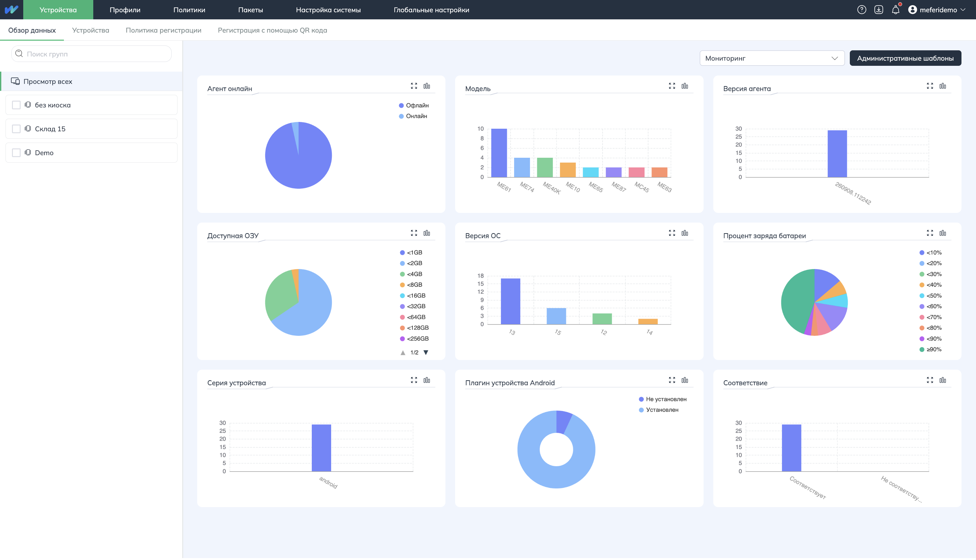Screen dimensions: 976x560
Task: Open the Пакеты top menu
Action: coord(250,10)
